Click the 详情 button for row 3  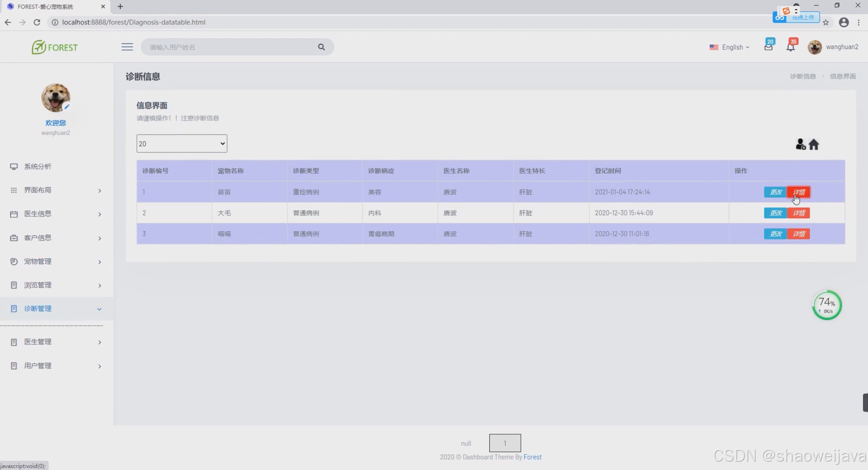click(799, 234)
